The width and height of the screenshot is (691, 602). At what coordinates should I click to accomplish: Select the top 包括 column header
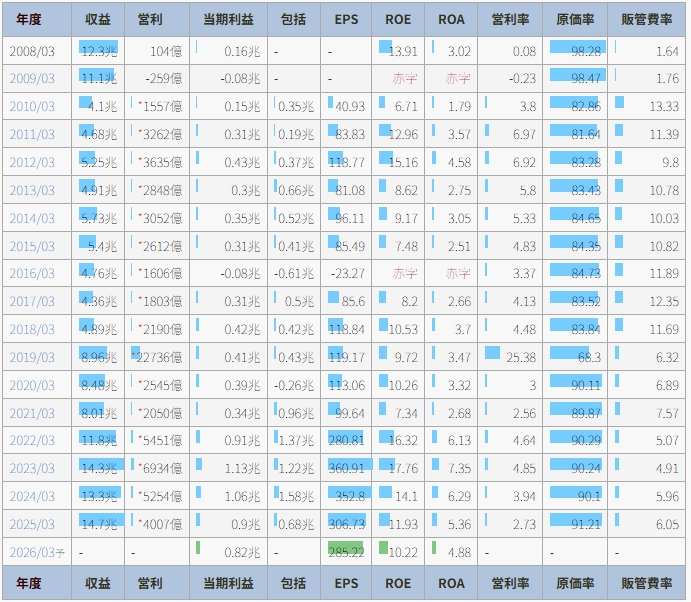[294, 20]
